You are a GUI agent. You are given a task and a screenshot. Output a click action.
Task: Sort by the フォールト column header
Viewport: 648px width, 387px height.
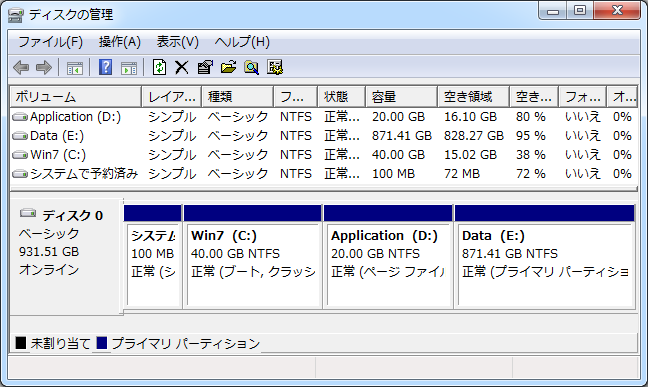pyautogui.click(x=583, y=97)
